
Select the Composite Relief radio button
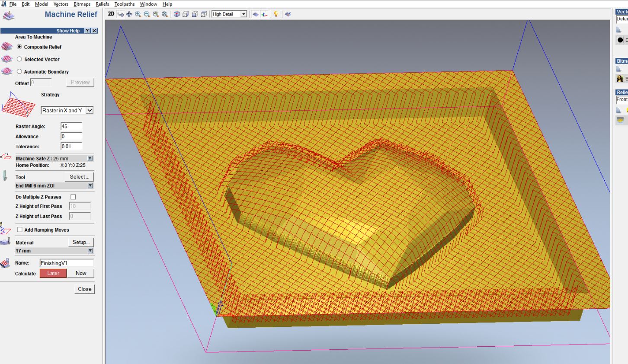click(19, 47)
